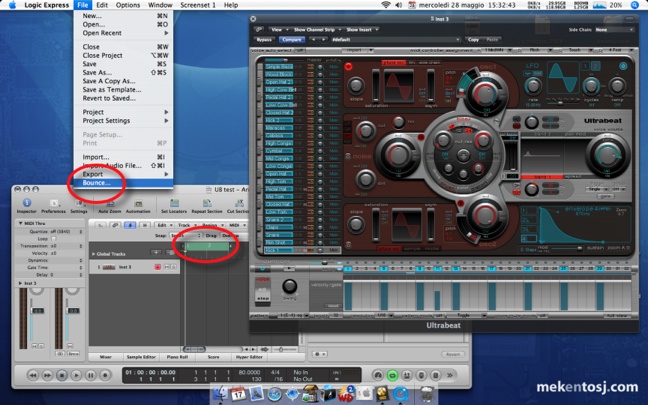Open Finder from the Dock

pos(222,394)
